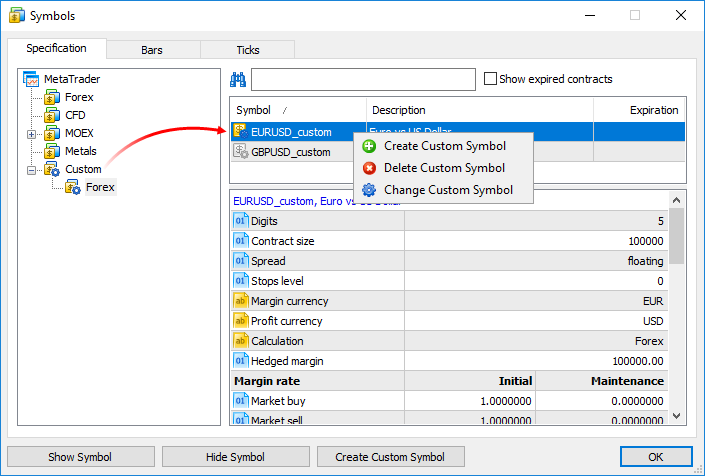The image size is (705, 476).
Task: Click the Maintenance column header
Action: pos(627,381)
